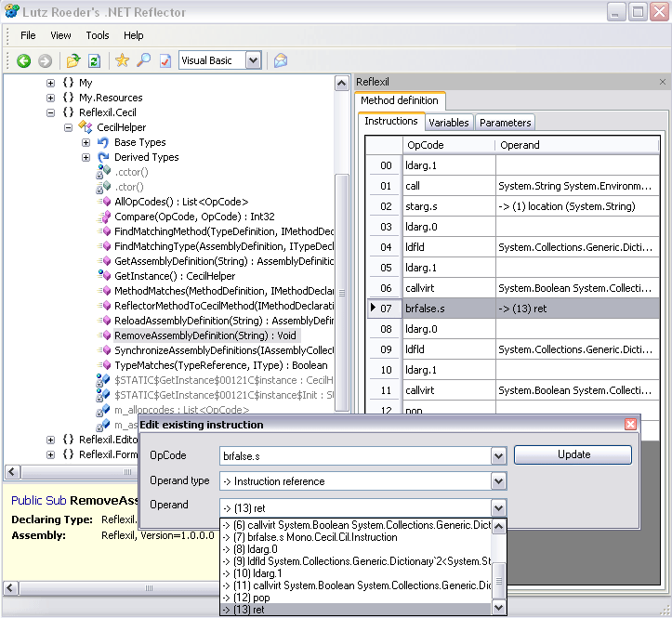The width and height of the screenshot is (672, 618).
Task: Open the View menu
Action: (x=60, y=35)
